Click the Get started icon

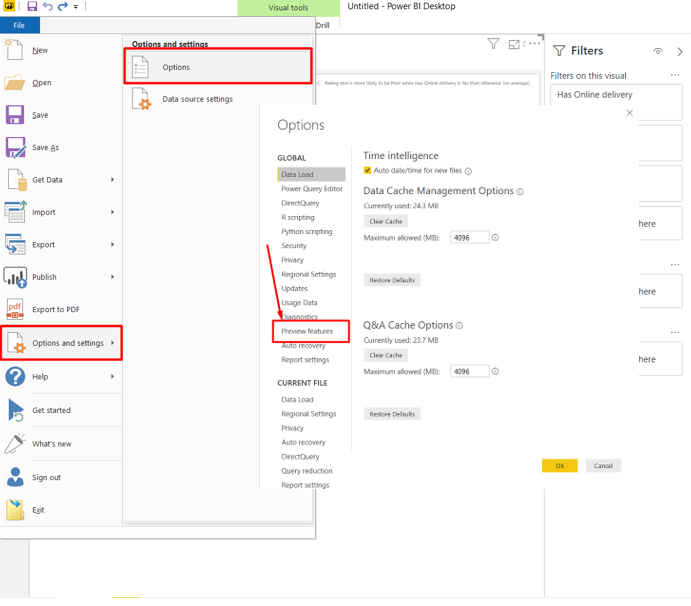pyautogui.click(x=15, y=410)
